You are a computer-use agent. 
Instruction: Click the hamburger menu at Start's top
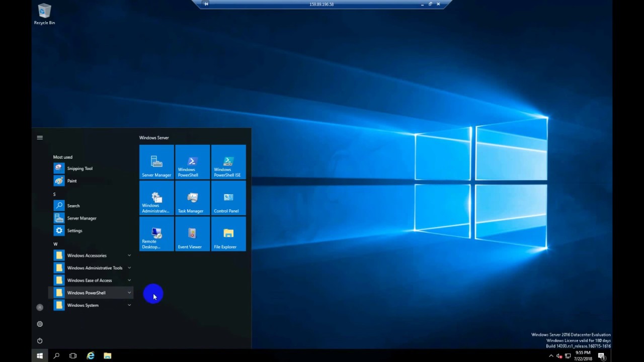pyautogui.click(x=40, y=137)
